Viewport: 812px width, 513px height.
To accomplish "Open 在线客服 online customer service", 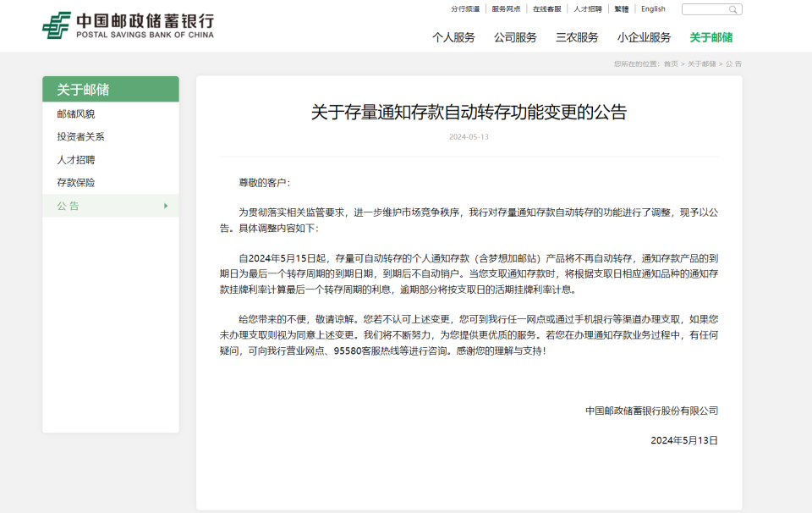I will pyautogui.click(x=547, y=8).
